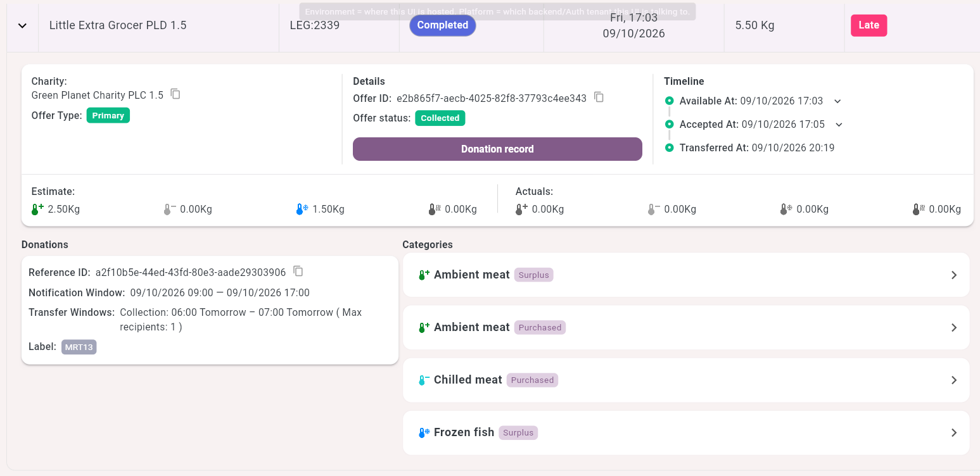This screenshot has height=476, width=980.
Task: Expand the Accepted At timeline details
Action: pyautogui.click(x=839, y=125)
